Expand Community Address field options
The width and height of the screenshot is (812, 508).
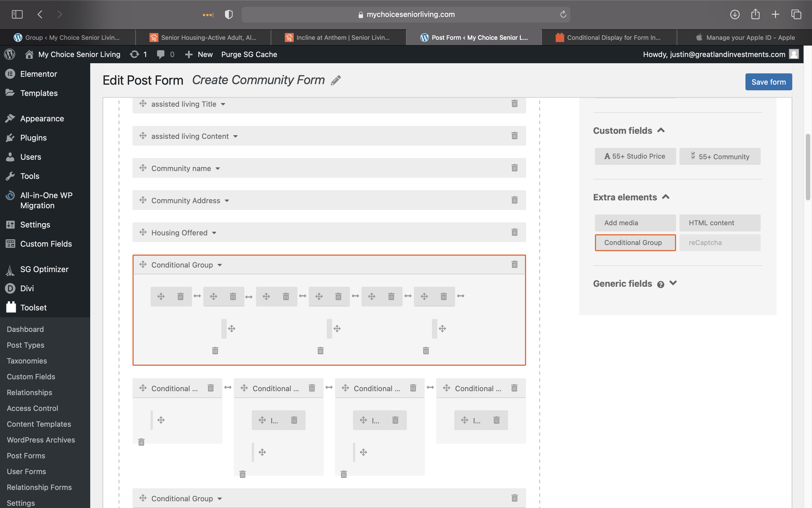click(x=227, y=201)
